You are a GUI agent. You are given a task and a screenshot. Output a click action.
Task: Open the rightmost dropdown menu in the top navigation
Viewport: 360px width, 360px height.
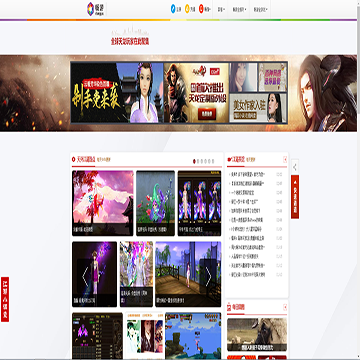[x=260, y=9]
